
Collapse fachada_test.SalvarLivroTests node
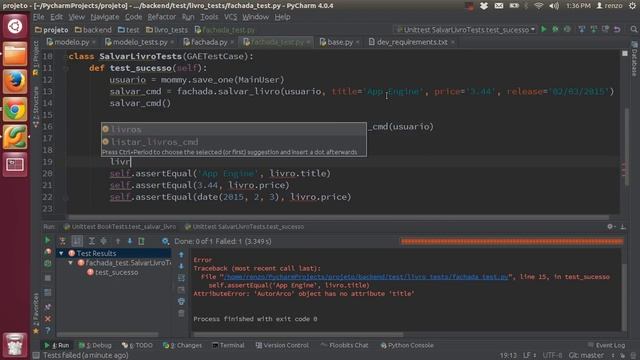[71, 263]
